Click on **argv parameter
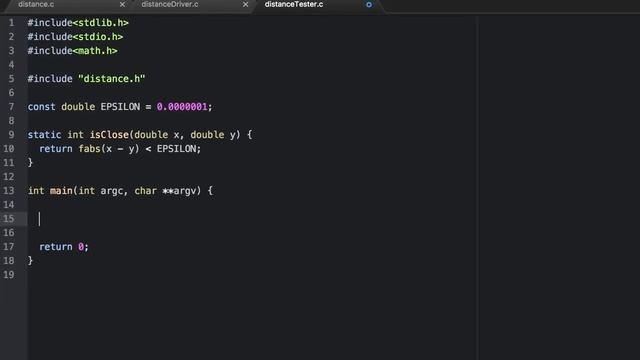Viewport: 640px width, 360px height. pos(179,191)
